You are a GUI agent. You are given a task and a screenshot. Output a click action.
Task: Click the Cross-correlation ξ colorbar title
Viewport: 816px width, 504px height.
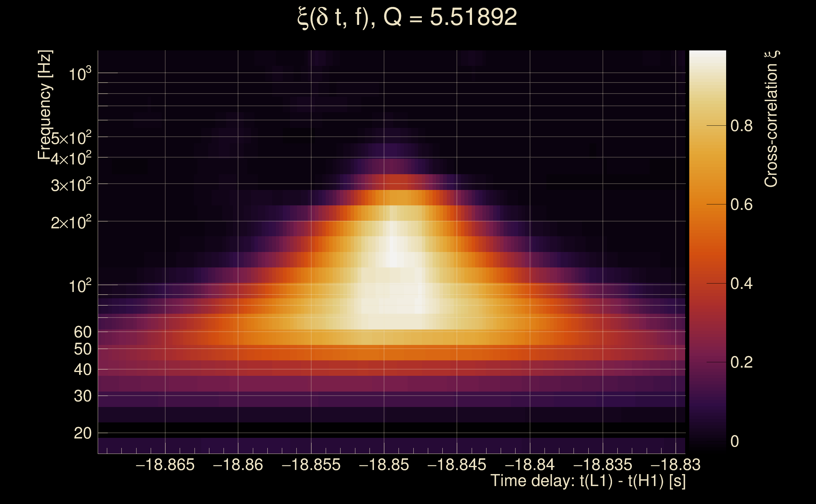(x=771, y=119)
